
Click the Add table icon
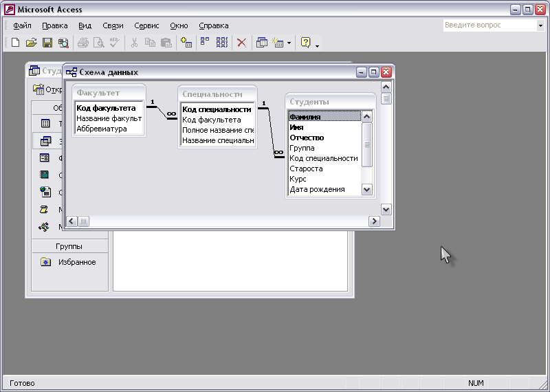[186, 43]
